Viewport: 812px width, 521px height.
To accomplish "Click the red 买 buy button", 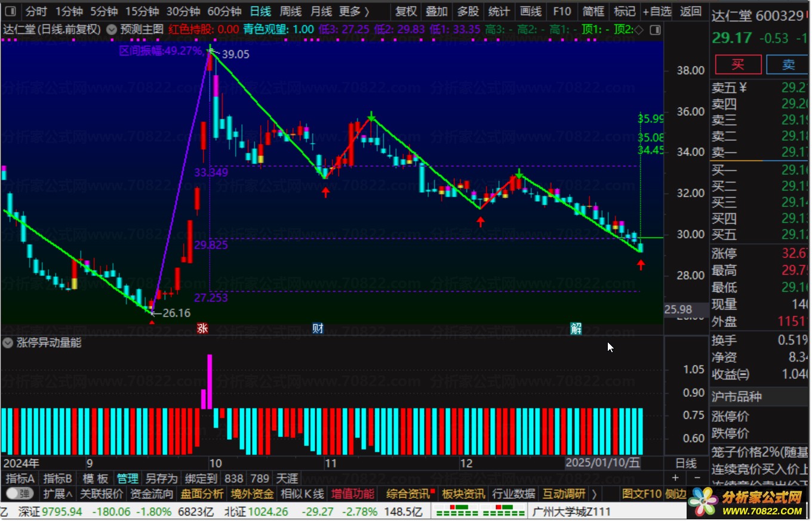I will click(739, 64).
